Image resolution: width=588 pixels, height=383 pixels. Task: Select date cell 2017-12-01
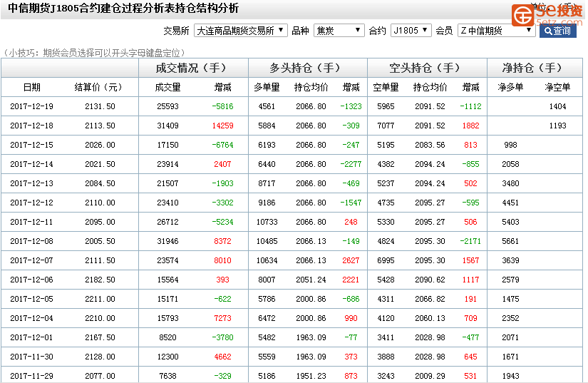click(x=31, y=337)
